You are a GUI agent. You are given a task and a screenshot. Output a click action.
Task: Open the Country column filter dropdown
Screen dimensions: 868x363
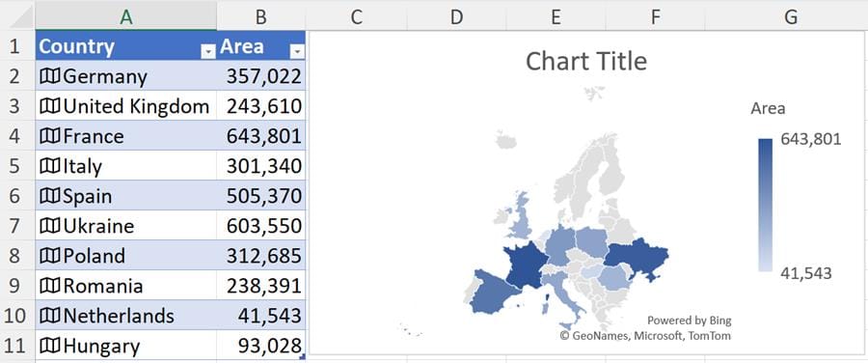[208, 51]
